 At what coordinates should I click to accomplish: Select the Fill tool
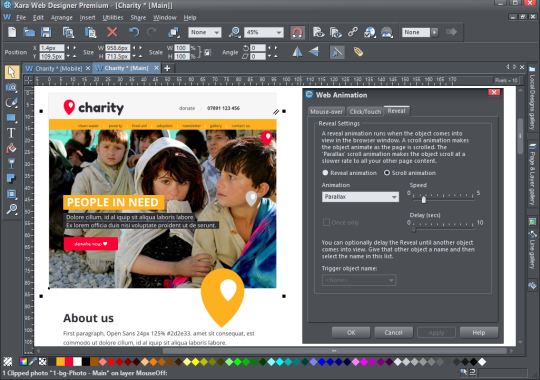pos(11,148)
